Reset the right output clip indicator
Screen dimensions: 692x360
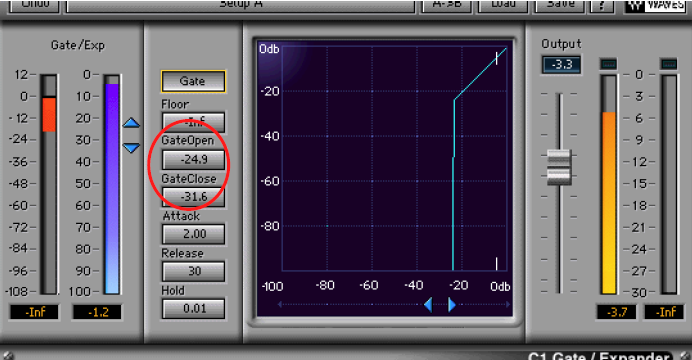669,64
